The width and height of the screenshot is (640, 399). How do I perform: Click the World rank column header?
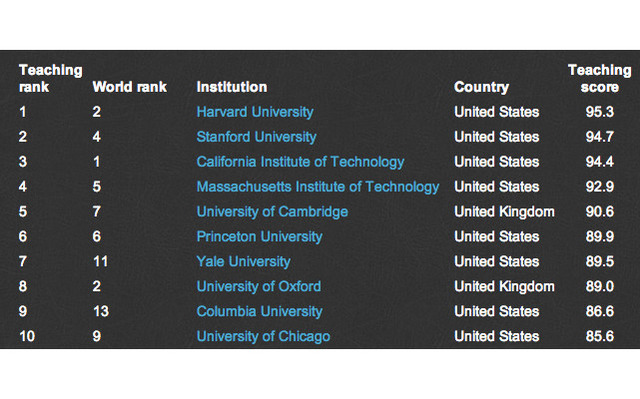tap(130, 87)
